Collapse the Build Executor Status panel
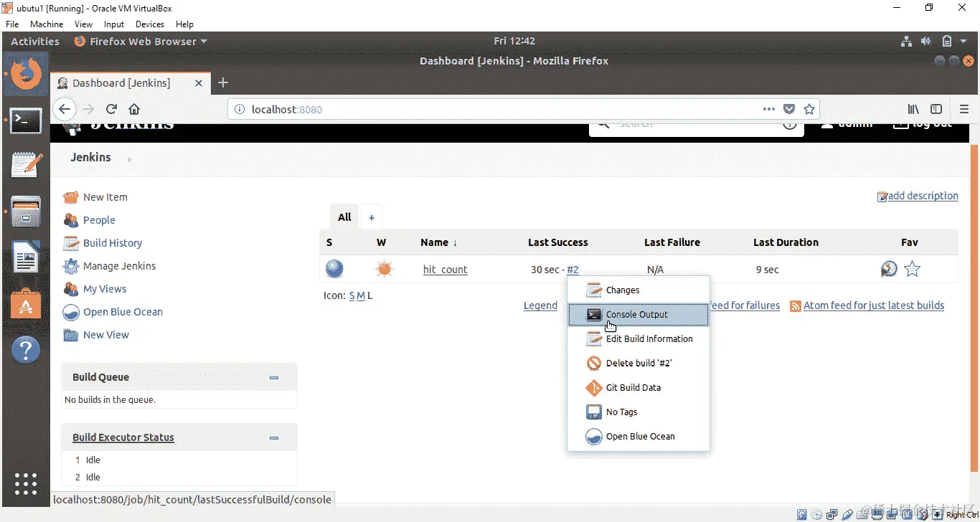This screenshot has width=980, height=522. (x=273, y=437)
